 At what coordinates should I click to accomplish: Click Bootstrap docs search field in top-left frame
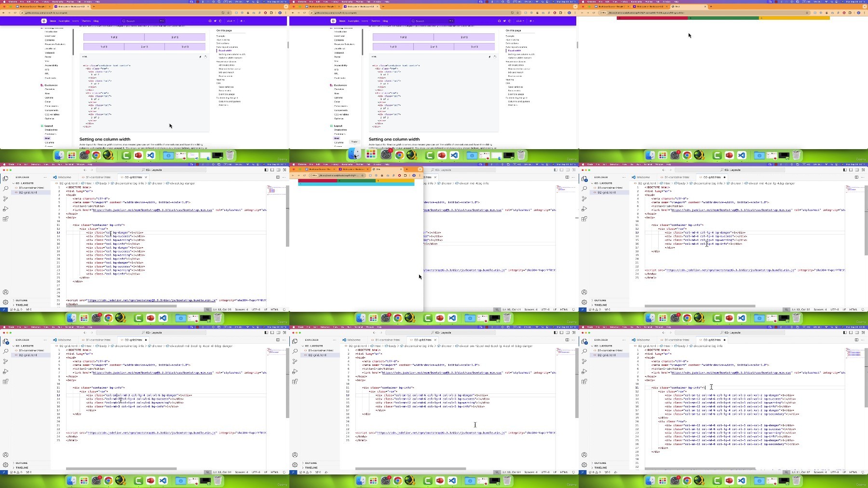click(x=144, y=21)
